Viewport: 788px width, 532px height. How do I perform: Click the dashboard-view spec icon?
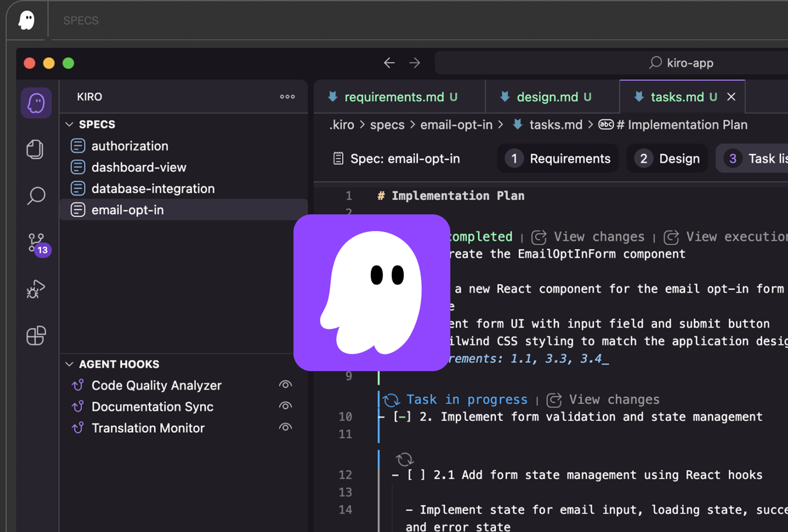coord(78,167)
